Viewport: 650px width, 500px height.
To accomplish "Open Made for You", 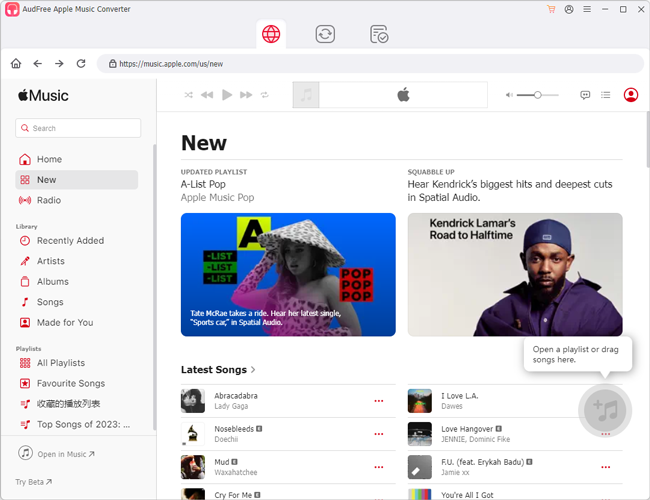I will point(77,322).
